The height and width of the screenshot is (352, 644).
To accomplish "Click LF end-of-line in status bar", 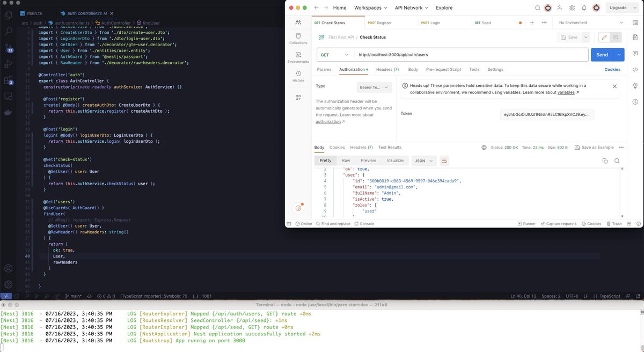I will point(586,296).
